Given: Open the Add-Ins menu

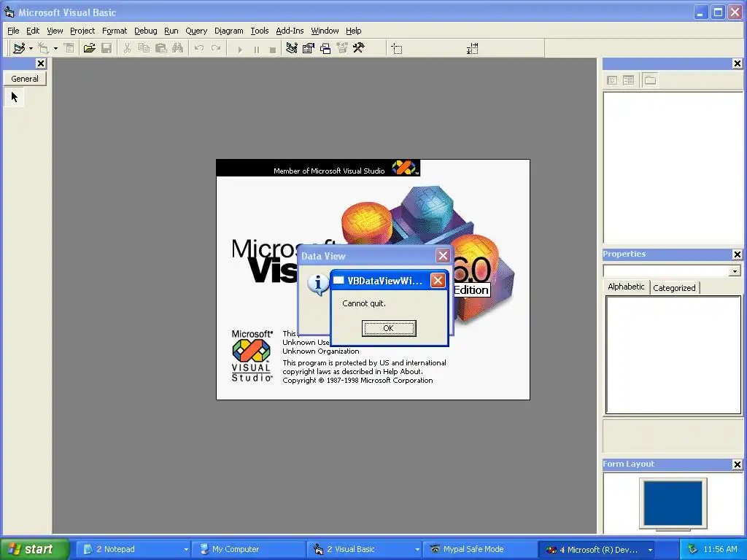Looking at the screenshot, I should pyautogui.click(x=290, y=31).
